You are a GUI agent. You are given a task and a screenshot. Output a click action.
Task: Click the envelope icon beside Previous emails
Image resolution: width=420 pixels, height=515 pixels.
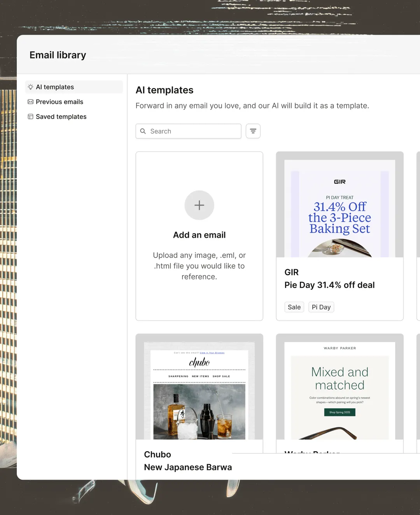[x=30, y=102]
